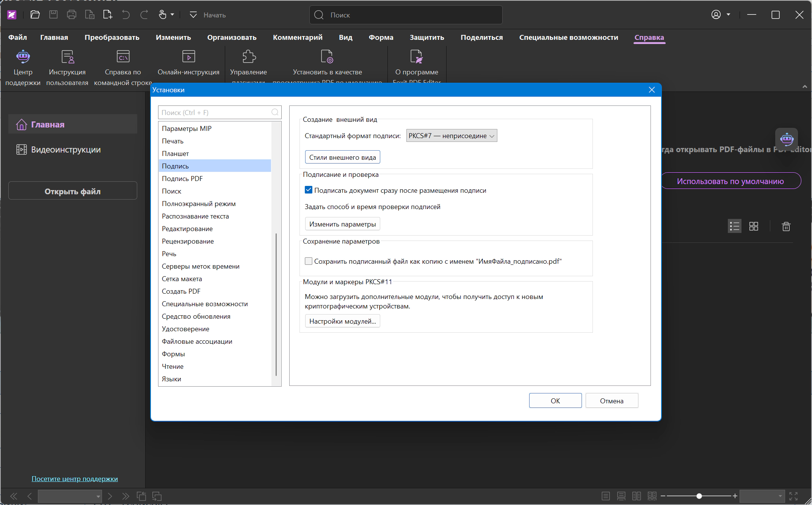Expand the hand tool dropdown arrow
The height and width of the screenshot is (505, 812).
point(172,15)
